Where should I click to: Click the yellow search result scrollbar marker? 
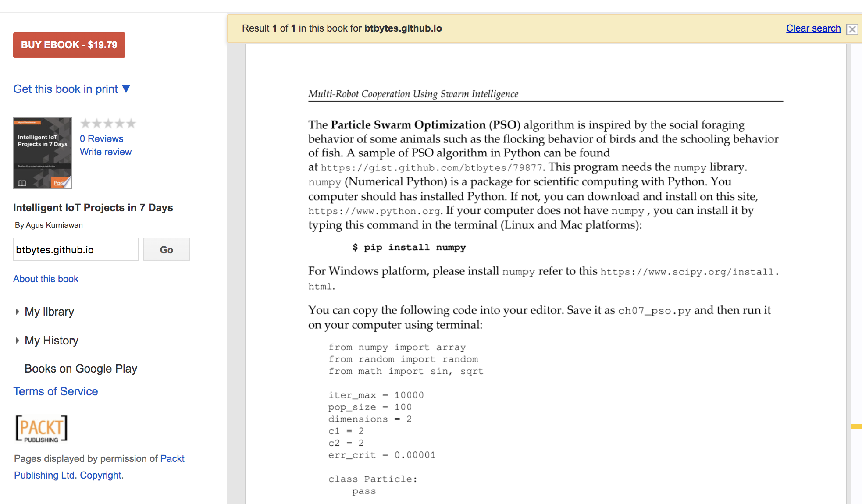pyautogui.click(x=856, y=426)
